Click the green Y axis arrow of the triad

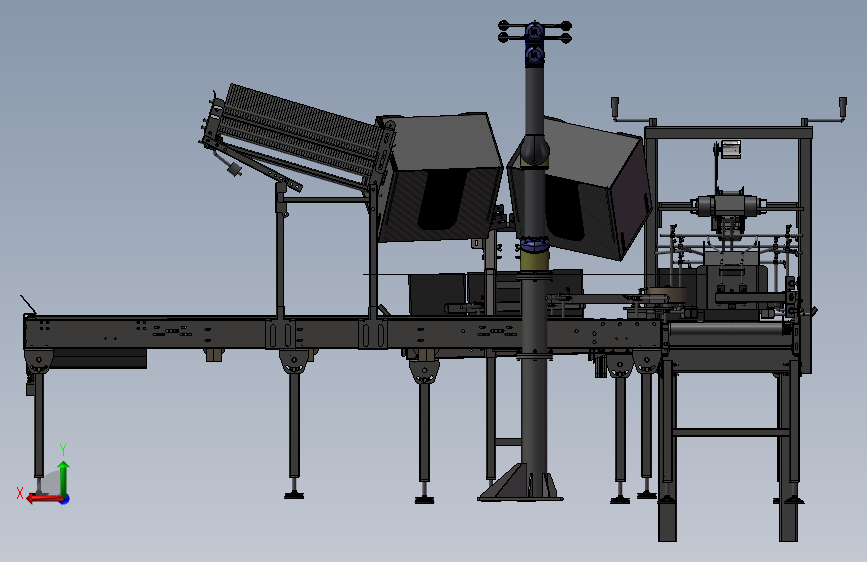64,478
